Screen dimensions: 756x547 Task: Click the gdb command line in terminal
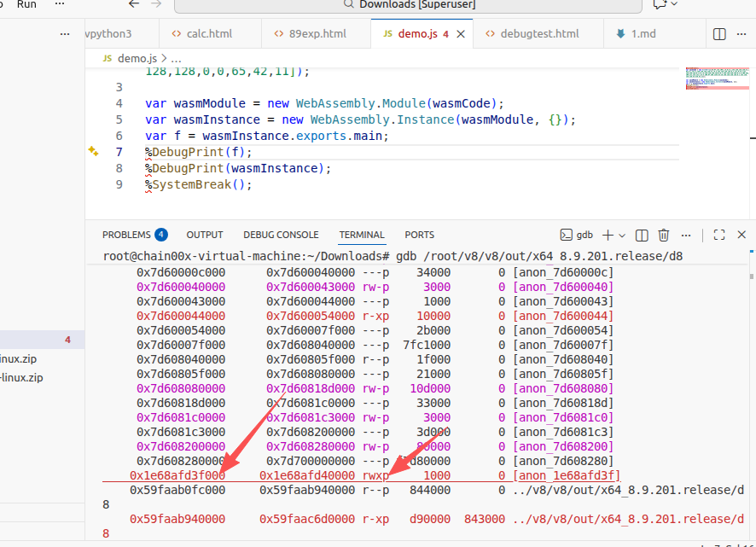(393, 256)
